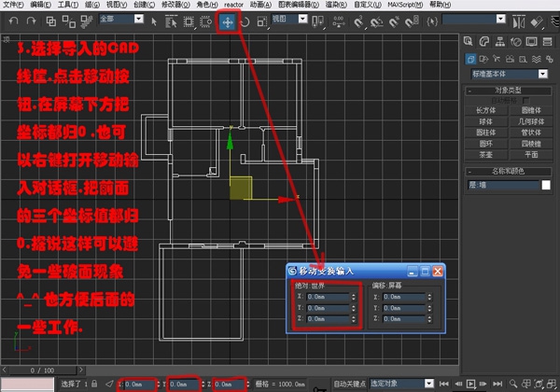Select the Cameras create category icon
The image size is (560, 392).
tap(510, 59)
